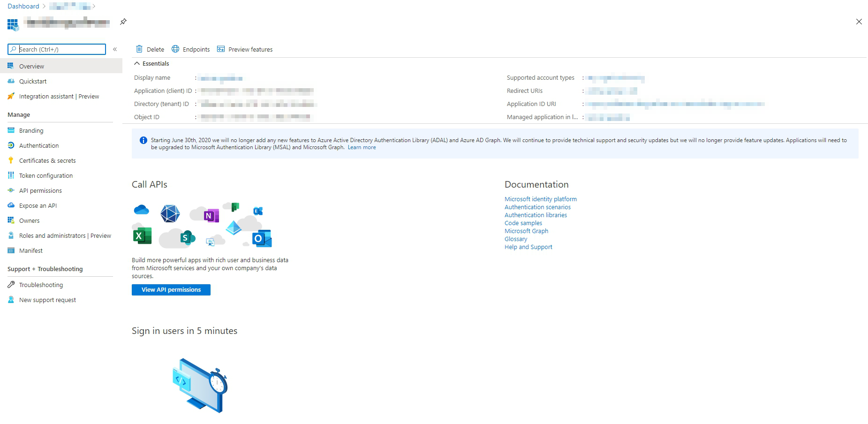The image size is (868, 424).
Task: Collapse the sidebar with double chevron
Action: pyautogui.click(x=115, y=49)
